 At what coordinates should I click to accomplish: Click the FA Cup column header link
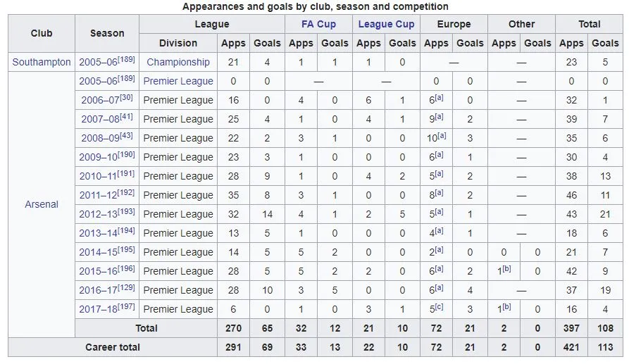pos(318,24)
